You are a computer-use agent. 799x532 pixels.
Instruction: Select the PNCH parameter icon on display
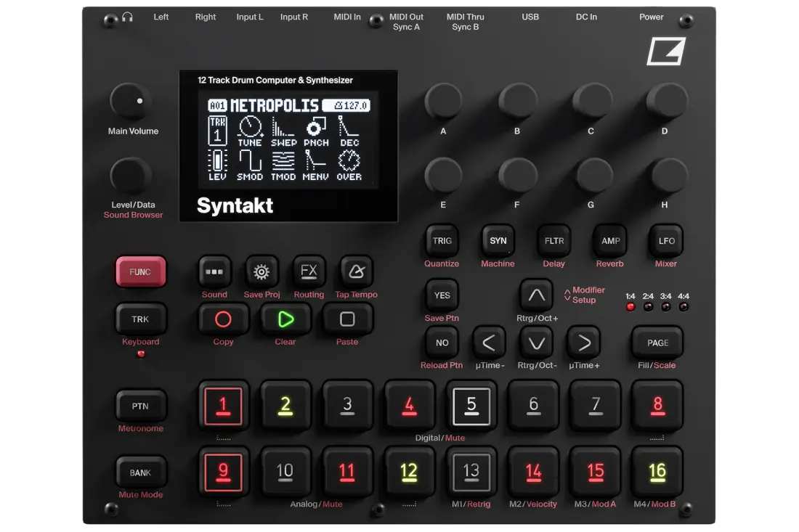316,131
